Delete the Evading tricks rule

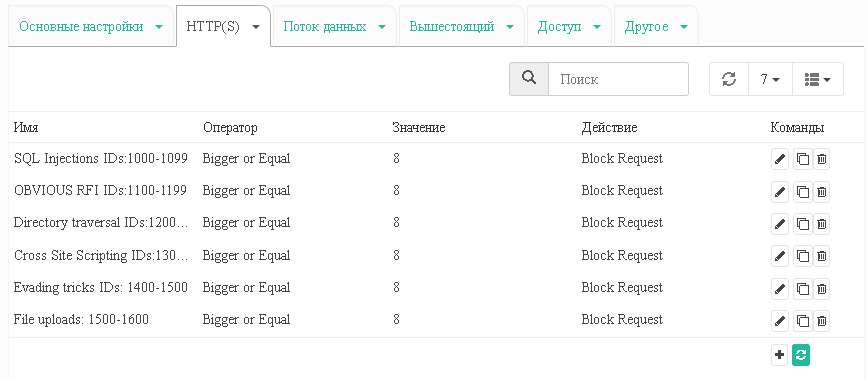[x=822, y=289]
